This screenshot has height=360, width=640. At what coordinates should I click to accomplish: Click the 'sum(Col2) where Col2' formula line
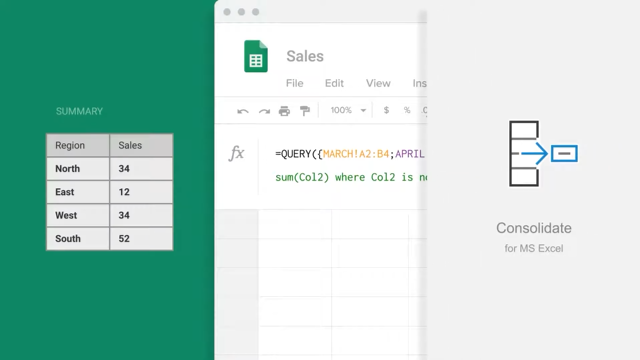click(351, 177)
